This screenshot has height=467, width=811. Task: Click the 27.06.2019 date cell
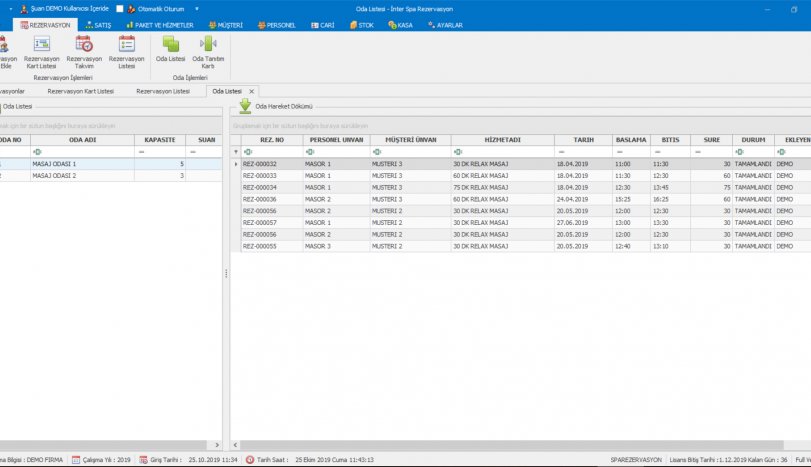pyautogui.click(x=583, y=223)
